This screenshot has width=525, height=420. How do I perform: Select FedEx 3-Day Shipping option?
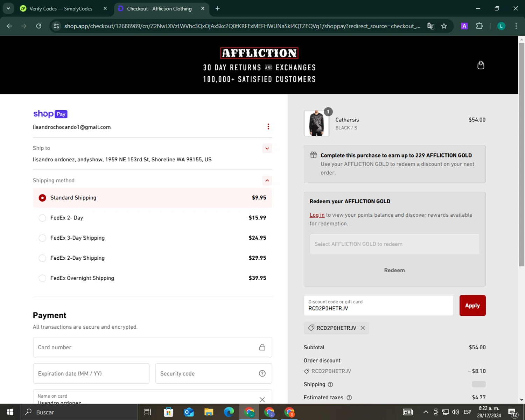(x=152, y=238)
